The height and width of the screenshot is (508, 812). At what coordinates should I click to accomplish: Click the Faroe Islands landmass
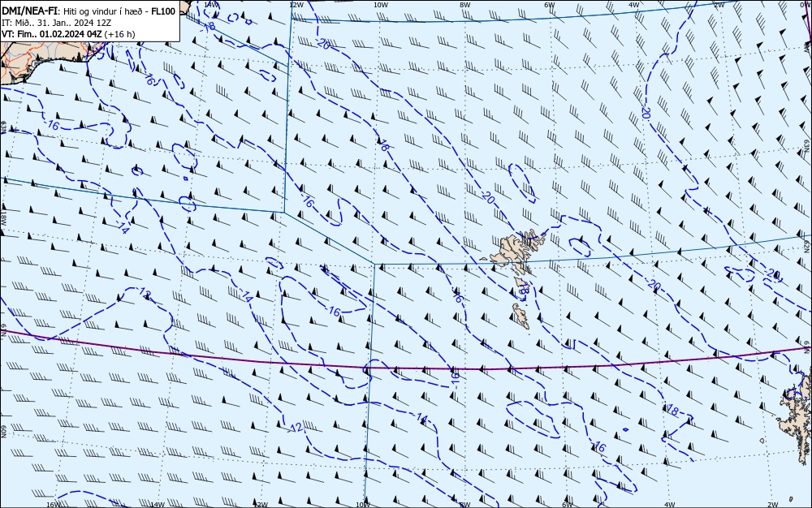pyautogui.click(x=512, y=252)
